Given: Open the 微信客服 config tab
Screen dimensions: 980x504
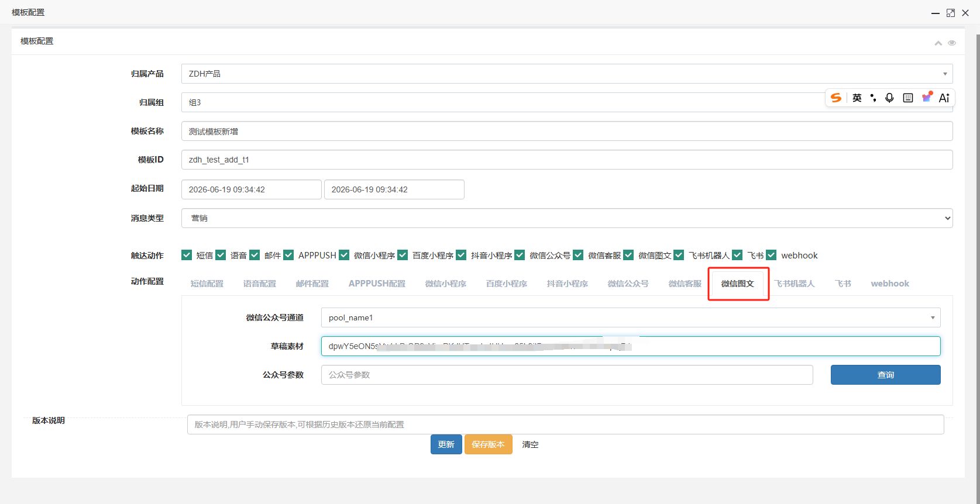Looking at the screenshot, I should [685, 284].
